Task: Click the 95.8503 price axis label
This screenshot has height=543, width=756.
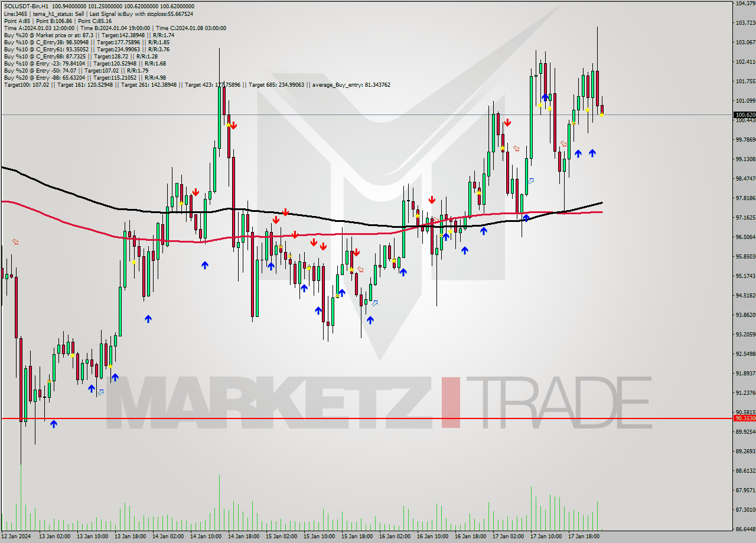Action: 745,256
